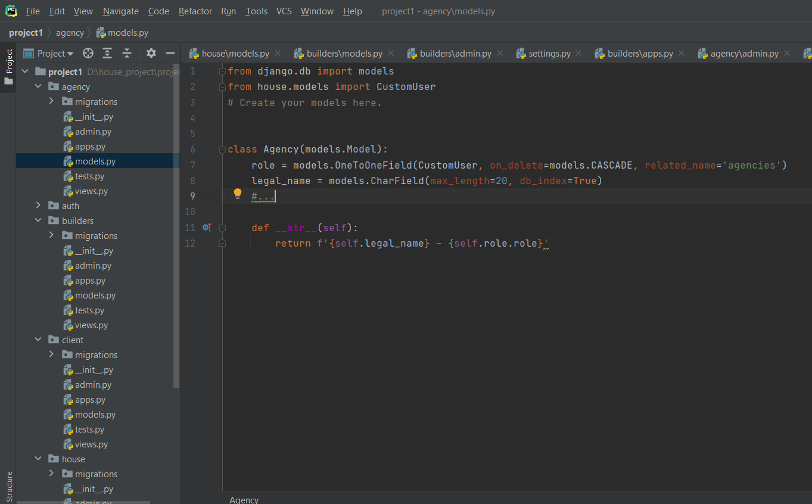Open the Refactor menu
Image resolution: width=812 pixels, height=504 pixels.
(195, 11)
